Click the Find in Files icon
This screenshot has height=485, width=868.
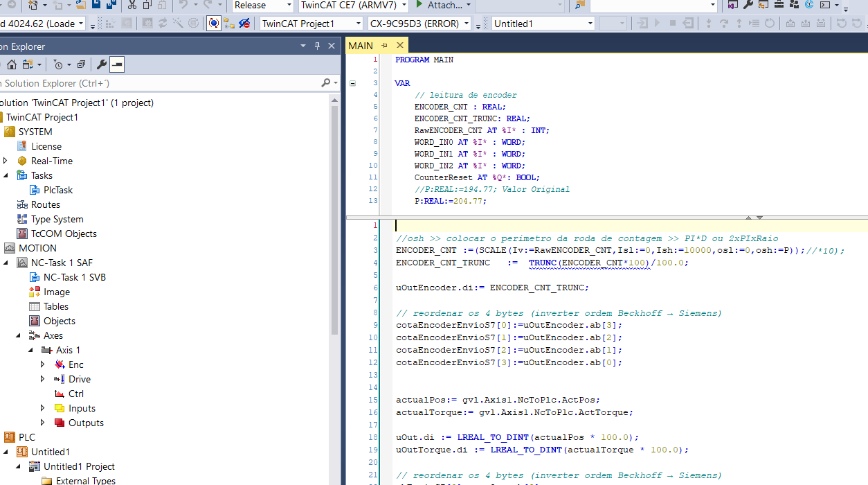pyautogui.click(x=580, y=5)
